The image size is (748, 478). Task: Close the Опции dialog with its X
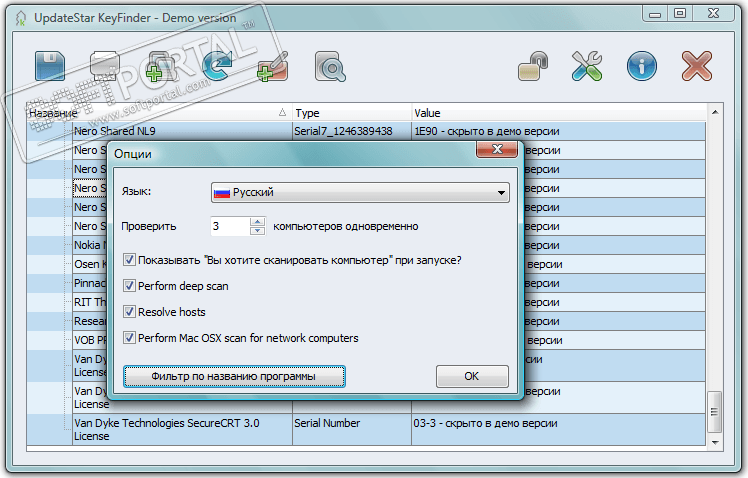coord(497,149)
